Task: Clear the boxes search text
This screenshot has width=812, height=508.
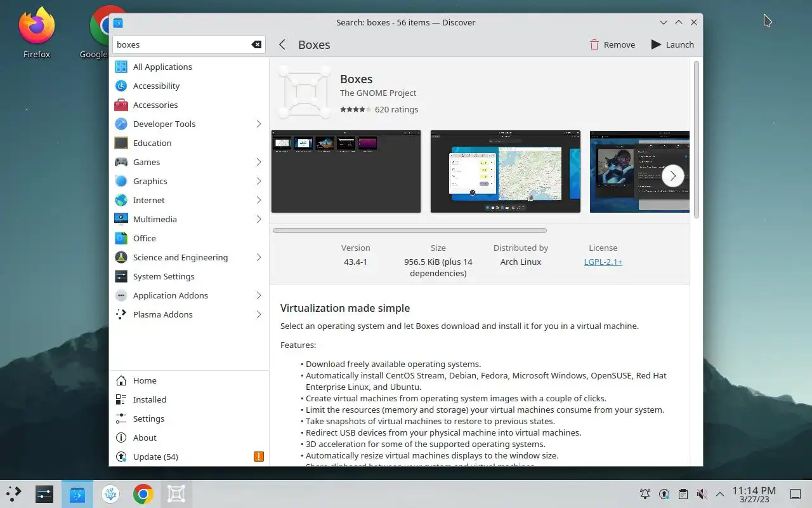Action: pos(256,44)
